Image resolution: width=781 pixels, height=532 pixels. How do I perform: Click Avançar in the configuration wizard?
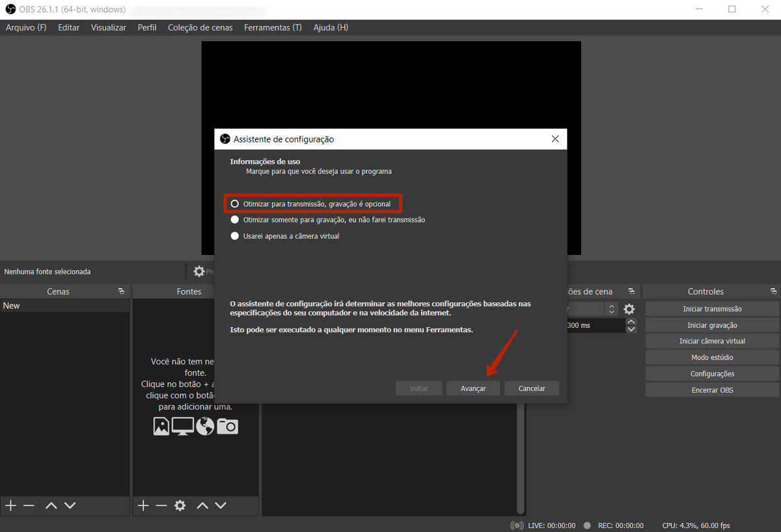473,388
